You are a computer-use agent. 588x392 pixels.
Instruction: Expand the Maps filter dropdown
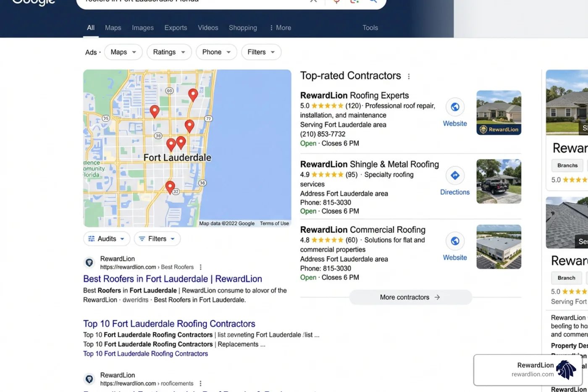(123, 52)
